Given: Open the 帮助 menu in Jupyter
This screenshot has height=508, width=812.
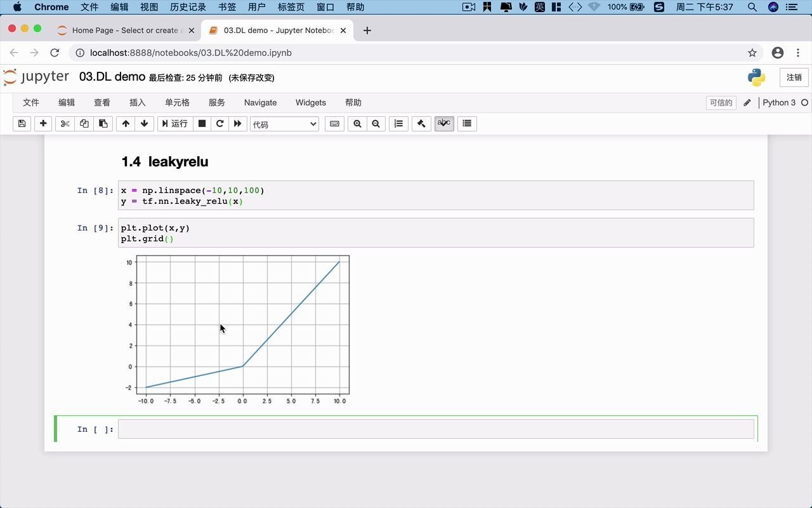Looking at the screenshot, I should click(353, 102).
